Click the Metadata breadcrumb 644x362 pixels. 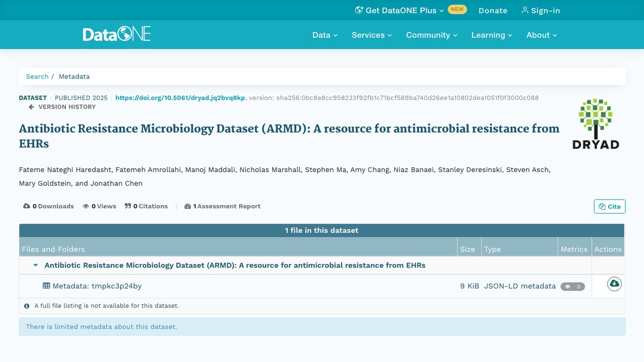coord(74,76)
